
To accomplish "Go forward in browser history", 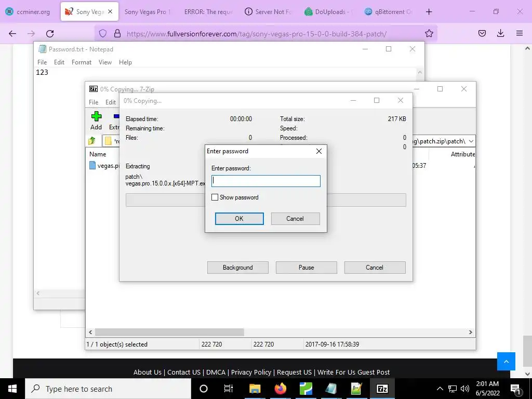I will point(31,33).
